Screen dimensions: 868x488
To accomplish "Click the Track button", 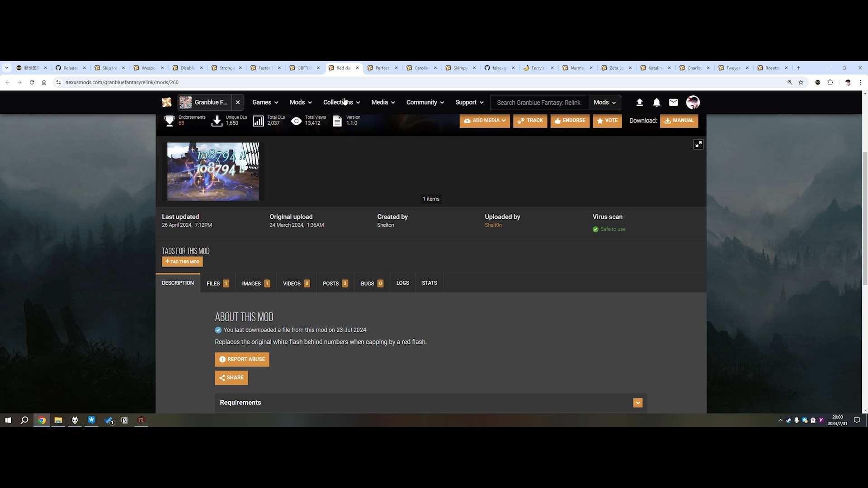I will (530, 121).
